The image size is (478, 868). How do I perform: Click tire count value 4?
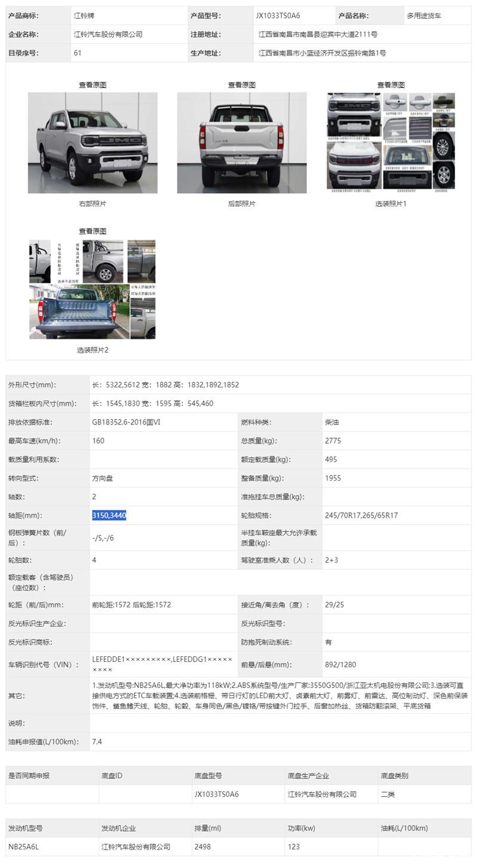(x=94, y=560)
